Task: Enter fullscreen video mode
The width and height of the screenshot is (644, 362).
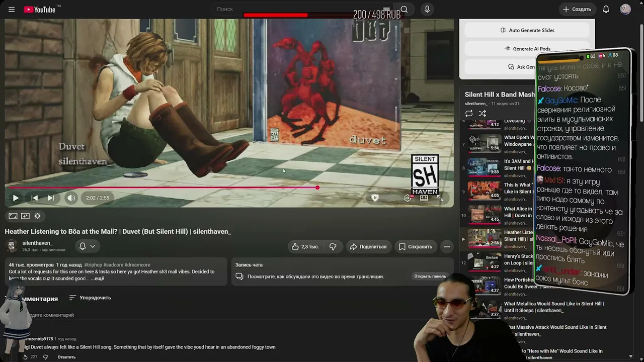Action: coord(440,198)
